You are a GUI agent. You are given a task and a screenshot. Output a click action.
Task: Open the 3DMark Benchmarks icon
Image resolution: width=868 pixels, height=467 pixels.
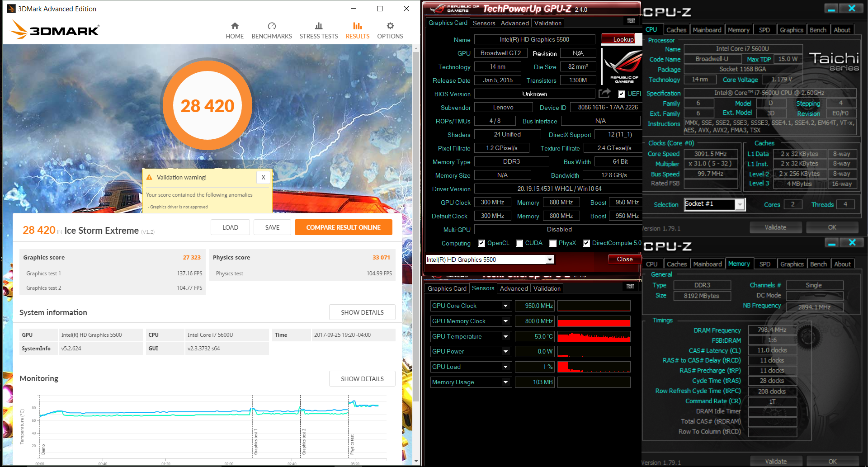tap(272, 26)
